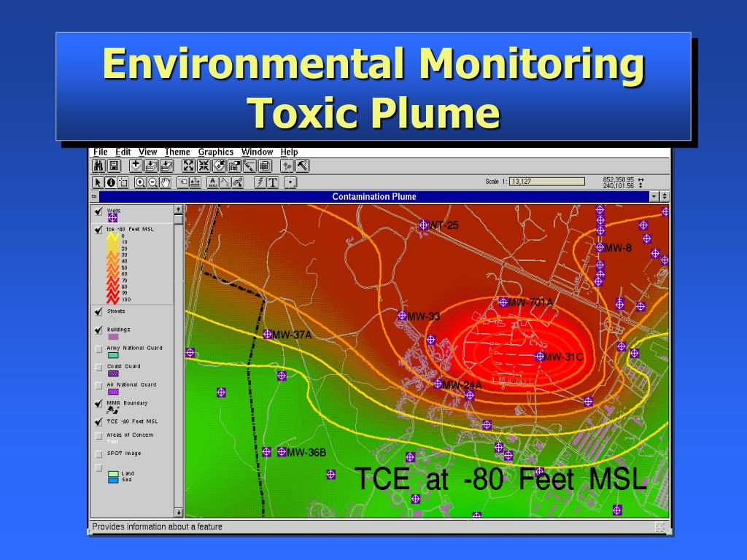Select the Measure ruler tool
This screenshot has height=560, width=747.
[195, 182]
